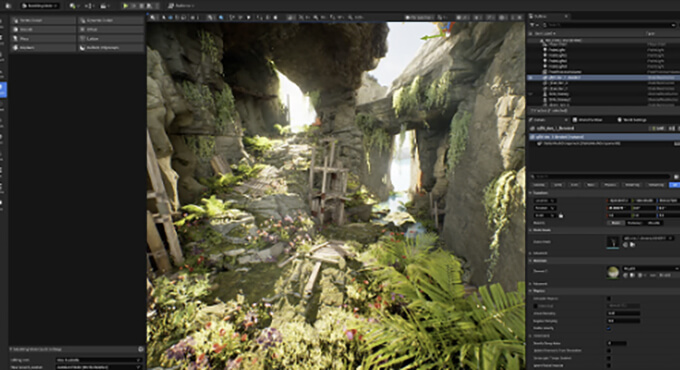Select the Physics filter in Details

[610, 185]
